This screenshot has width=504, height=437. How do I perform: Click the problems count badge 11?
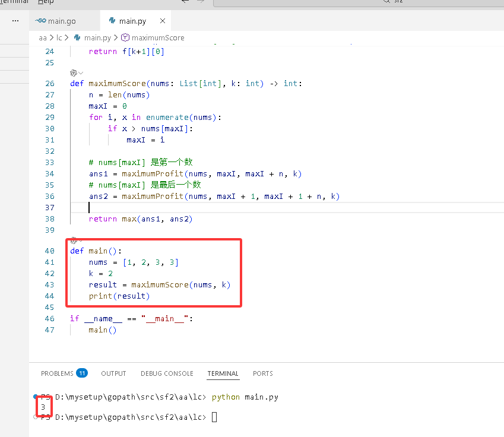(x=82, y=373)
